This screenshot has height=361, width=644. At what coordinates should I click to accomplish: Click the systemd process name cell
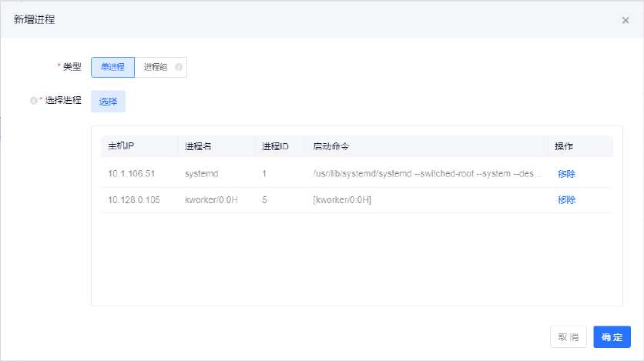[x=203, y=174]
